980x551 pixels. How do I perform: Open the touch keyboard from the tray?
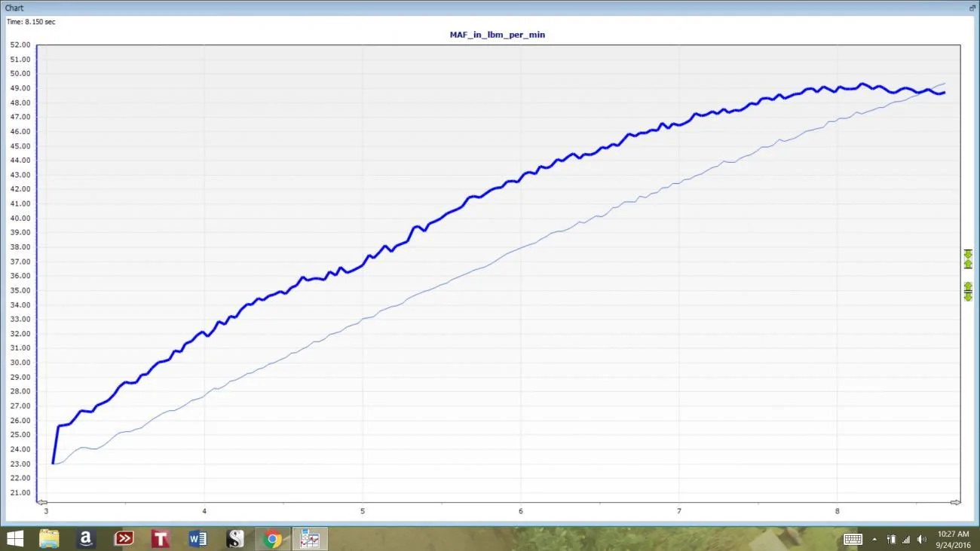tap(853, 539)
